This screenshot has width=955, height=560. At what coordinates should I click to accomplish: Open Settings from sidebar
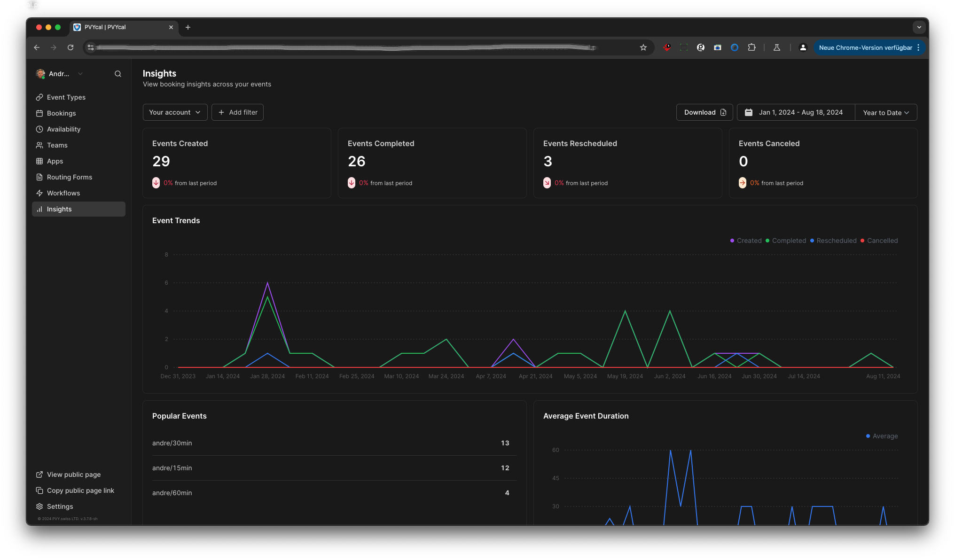(78, 506)
